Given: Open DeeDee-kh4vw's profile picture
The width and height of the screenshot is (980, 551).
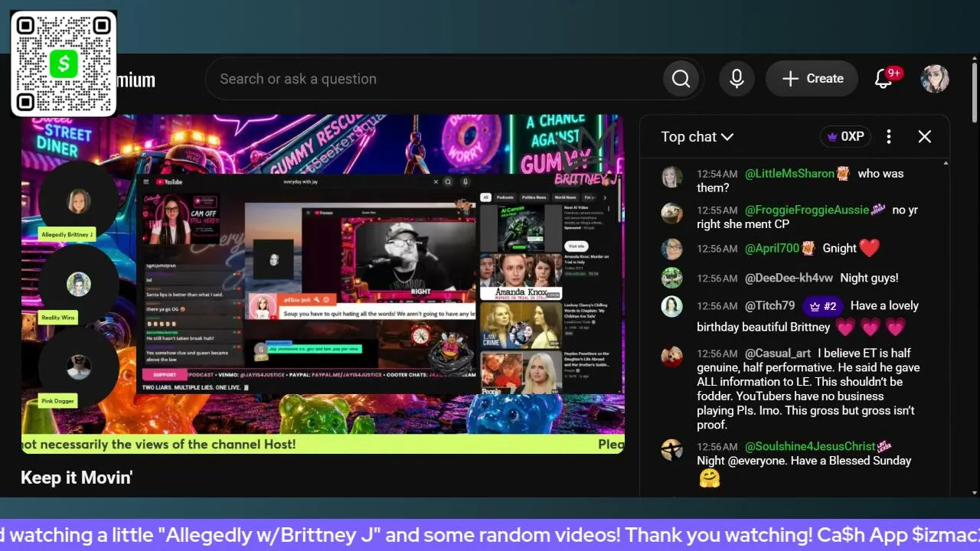Looking at the screenshot, I should [671, 277].
